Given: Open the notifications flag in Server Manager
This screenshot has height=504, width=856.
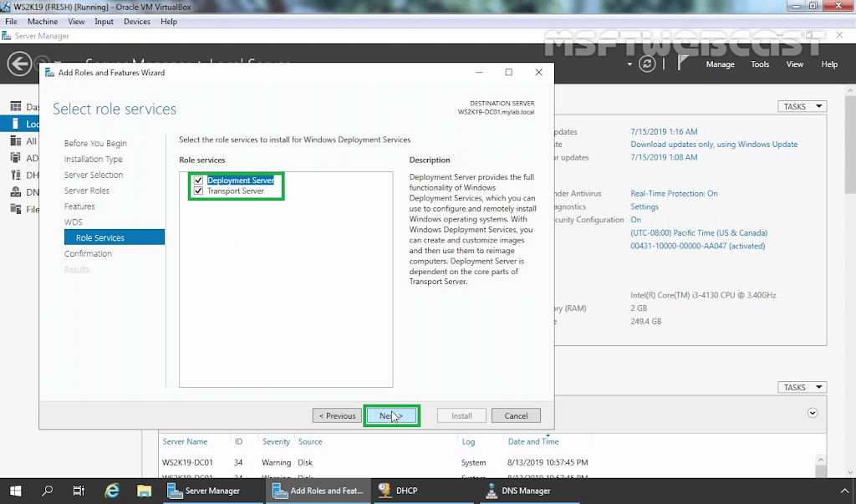Looking at the screenshot, I should coord(682,64).
